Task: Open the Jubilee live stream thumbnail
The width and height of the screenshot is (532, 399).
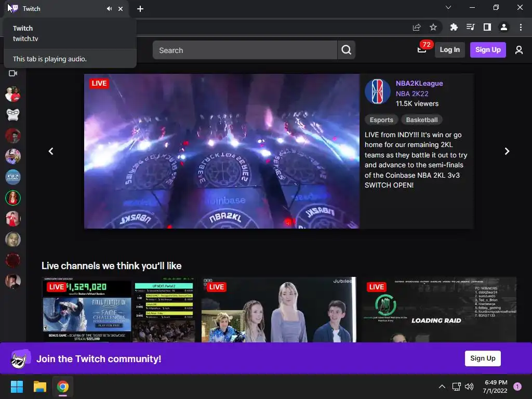Action: tap(278, 310)
